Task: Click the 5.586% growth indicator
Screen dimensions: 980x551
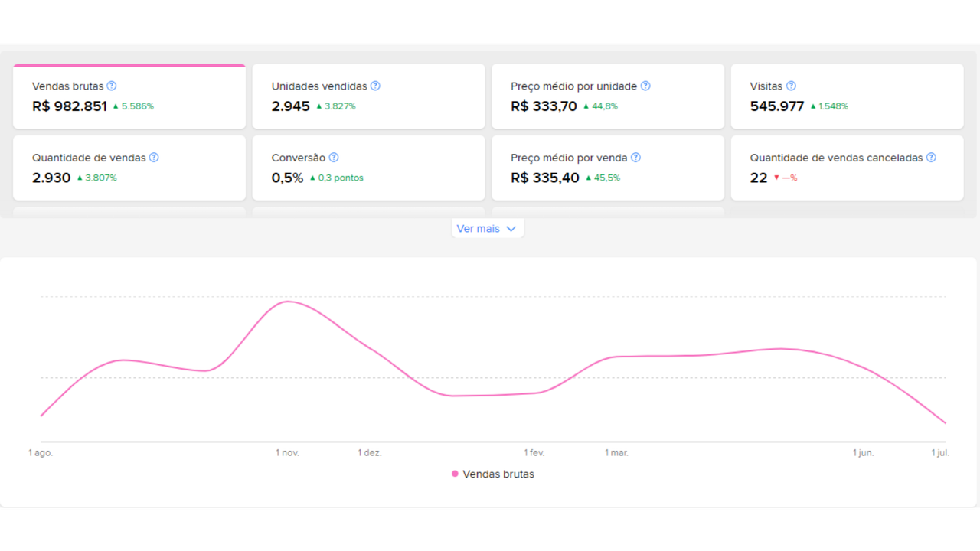Action: click(133, 106)
